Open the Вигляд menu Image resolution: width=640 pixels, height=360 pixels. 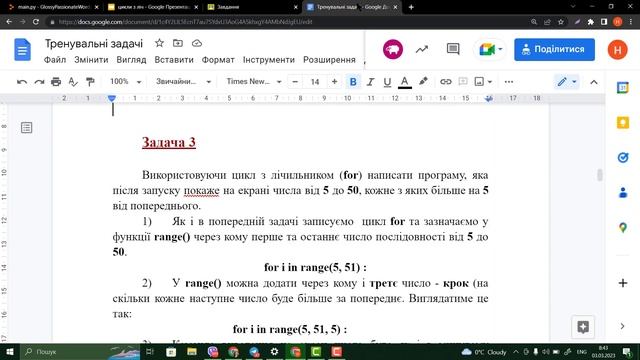pos(131,60)
